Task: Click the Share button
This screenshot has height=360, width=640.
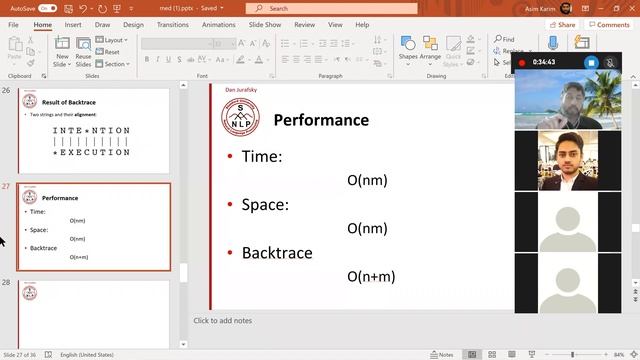Action: click(562, 25)
